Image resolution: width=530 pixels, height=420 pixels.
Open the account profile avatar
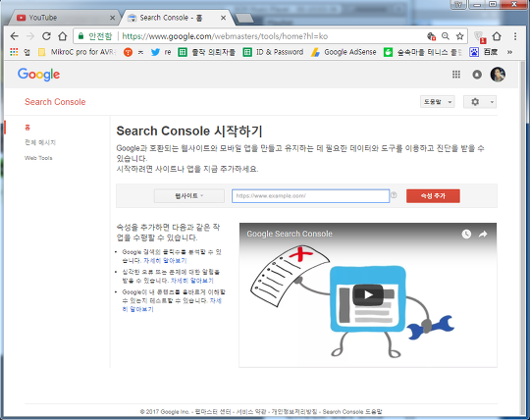point(498,75)
